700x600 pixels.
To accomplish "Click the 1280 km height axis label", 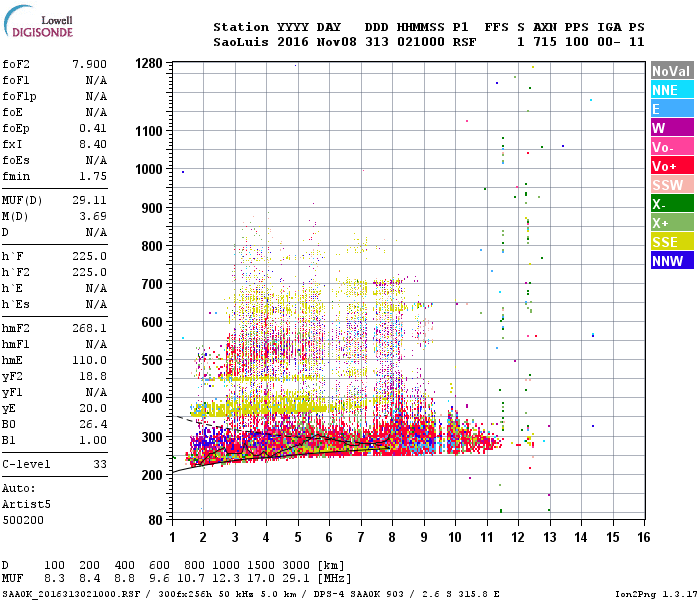I will click(x=149, y=63).
